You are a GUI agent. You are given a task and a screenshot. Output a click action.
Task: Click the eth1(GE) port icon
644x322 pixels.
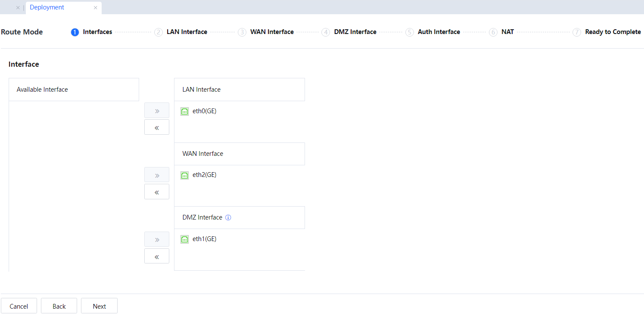click(x=184, y=239)
